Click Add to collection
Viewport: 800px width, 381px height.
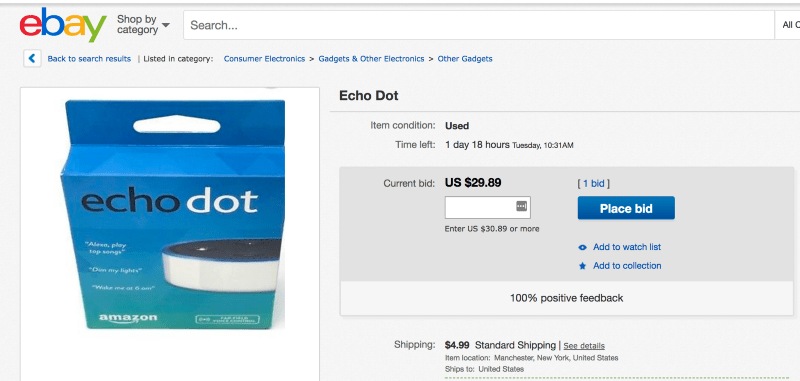click(x=627, y=266)
